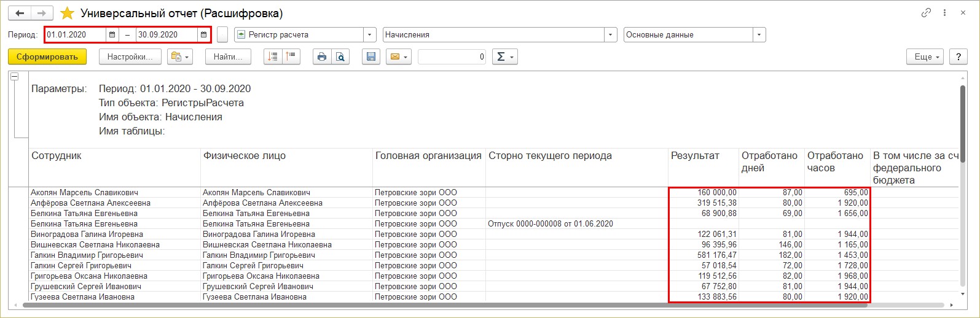The height and width of the screenshot is (318, 980).
Task: Save report with floppy disk icon
Action: pyautogui.click(x=370, y=57)
